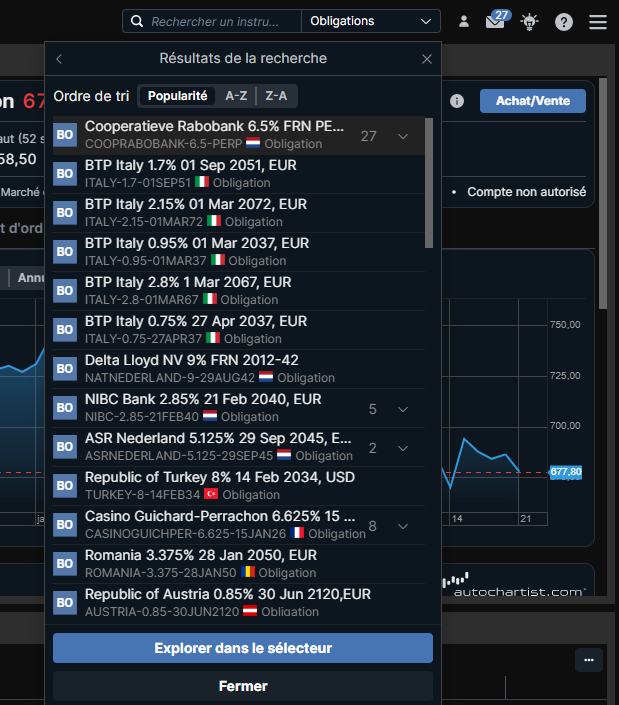The image size is (619, 705).
Task: Click the Achat/Vente button
Action: tap(533, 101)
